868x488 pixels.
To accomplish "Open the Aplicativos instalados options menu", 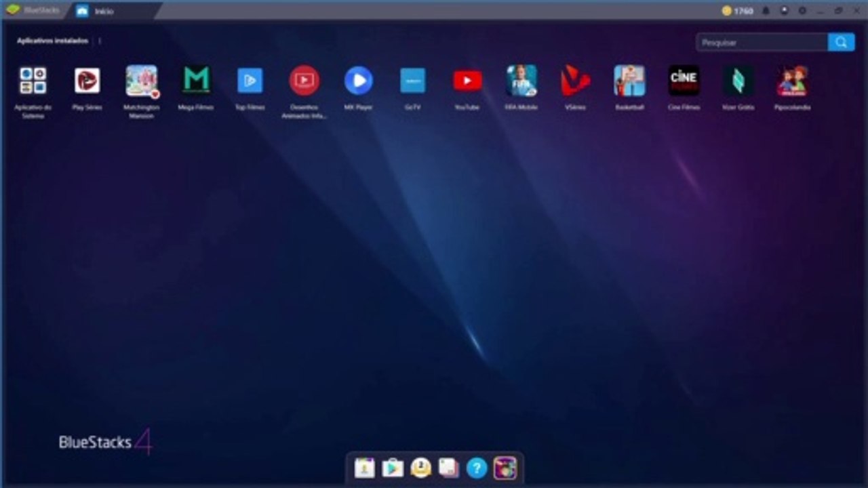I will tap(100, 41).
